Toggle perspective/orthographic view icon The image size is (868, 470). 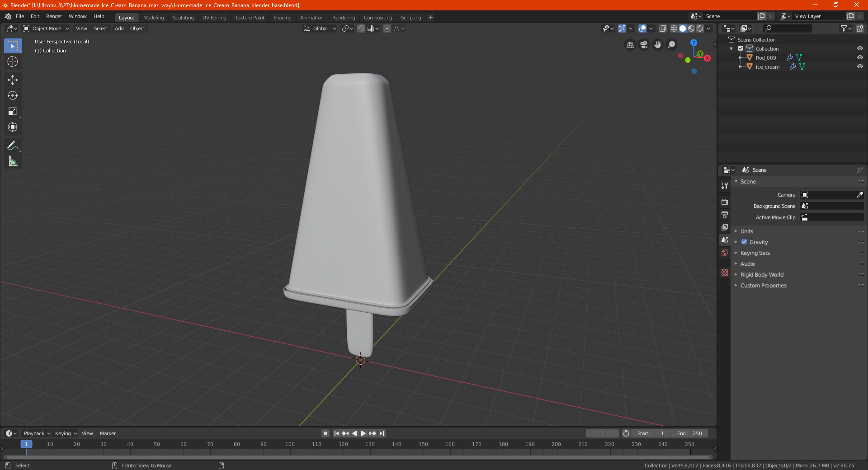click(630, 45)
